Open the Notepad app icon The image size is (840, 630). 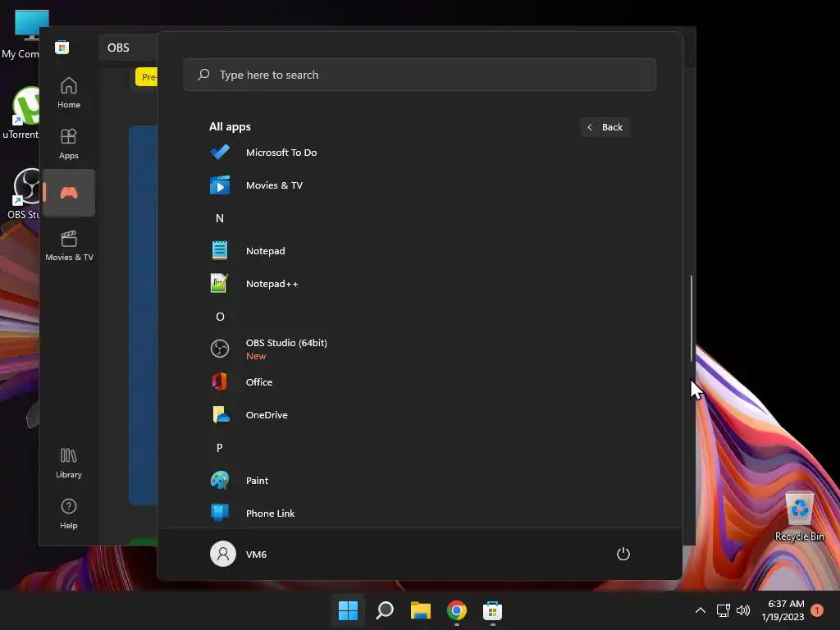220,251
